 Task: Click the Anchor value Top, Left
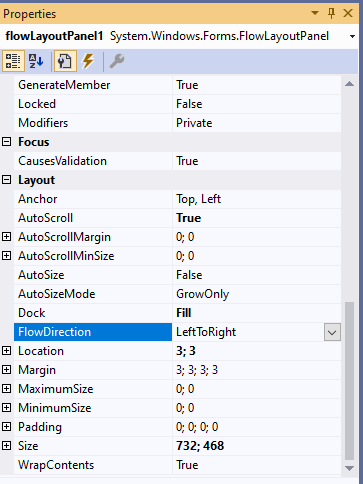point(198,199)
